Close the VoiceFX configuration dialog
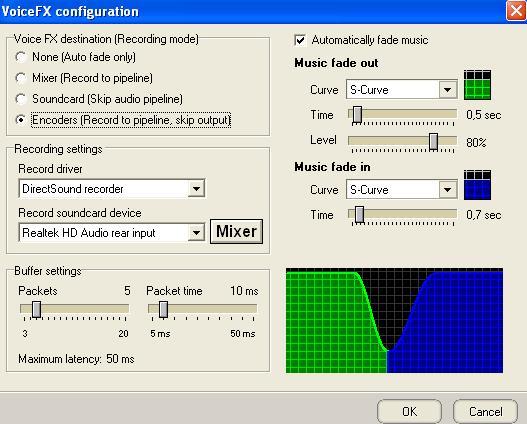This screenshot has width=527, height=424. [516, 11]
